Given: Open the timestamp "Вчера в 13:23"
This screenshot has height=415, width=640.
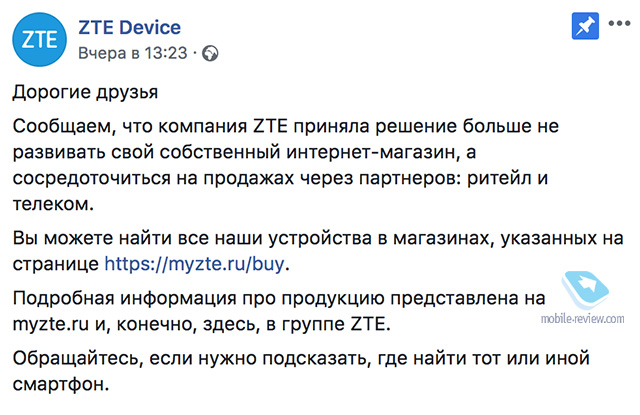Looking at the screenshot, I should 133,53.
